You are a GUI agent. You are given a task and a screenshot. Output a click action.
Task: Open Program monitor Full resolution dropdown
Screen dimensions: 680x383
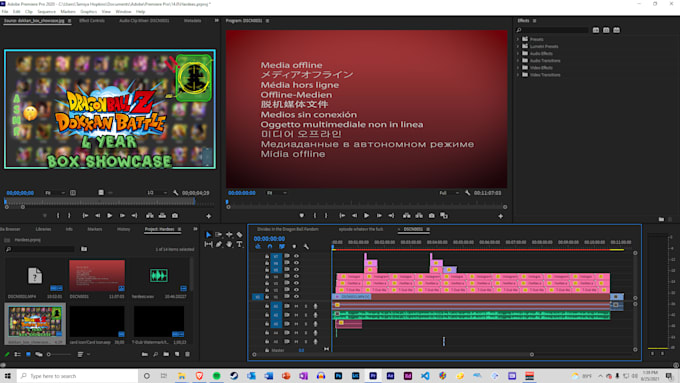[x=449, y=193]
